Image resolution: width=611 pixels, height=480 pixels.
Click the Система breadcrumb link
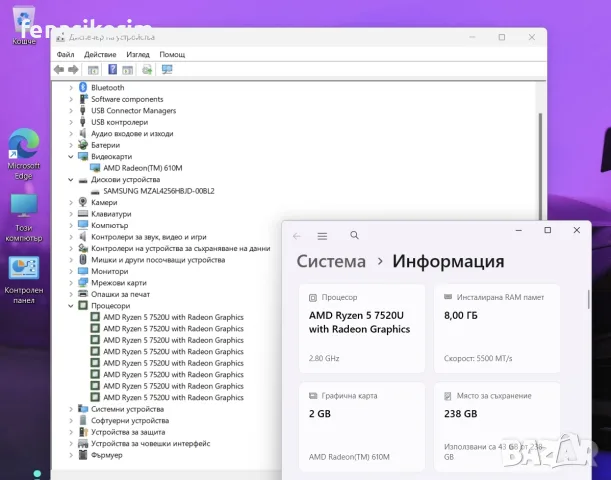331,261
